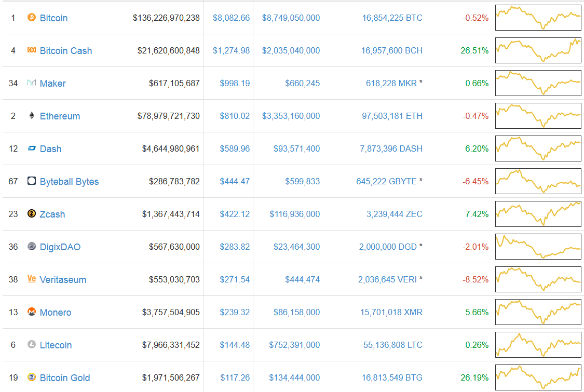Click Byteball supply 645,222 GBYTE

coord(387,181)
